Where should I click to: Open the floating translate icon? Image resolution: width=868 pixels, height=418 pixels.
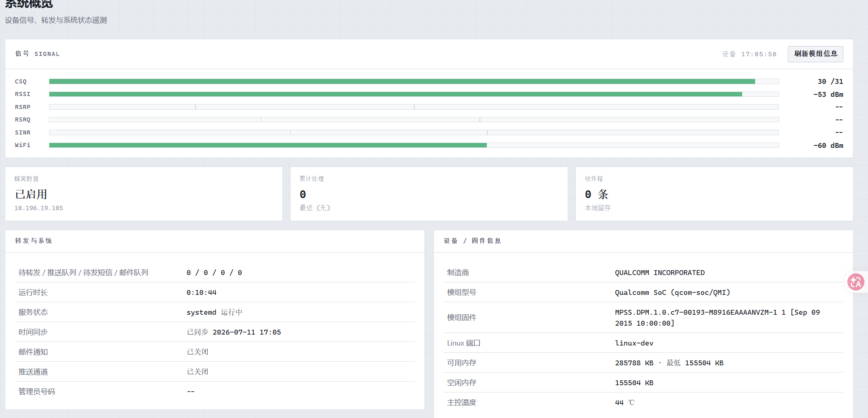point(856,282)
